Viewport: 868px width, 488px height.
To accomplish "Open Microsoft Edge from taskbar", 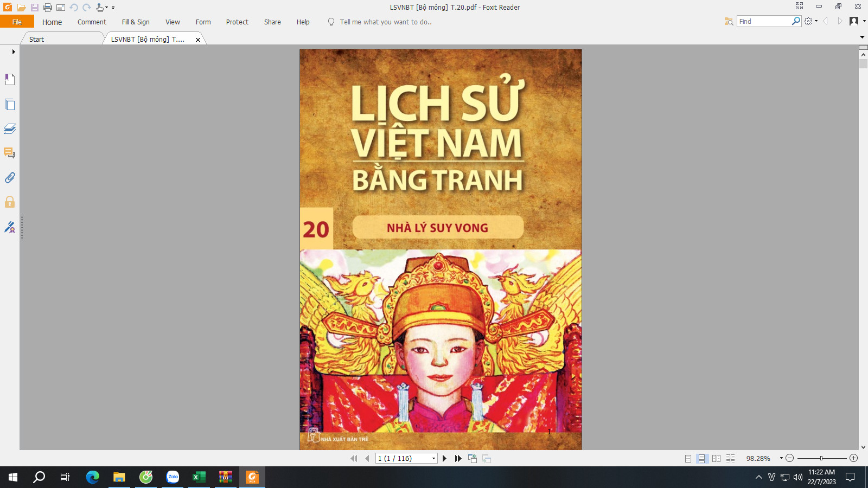I will [93, 477].
